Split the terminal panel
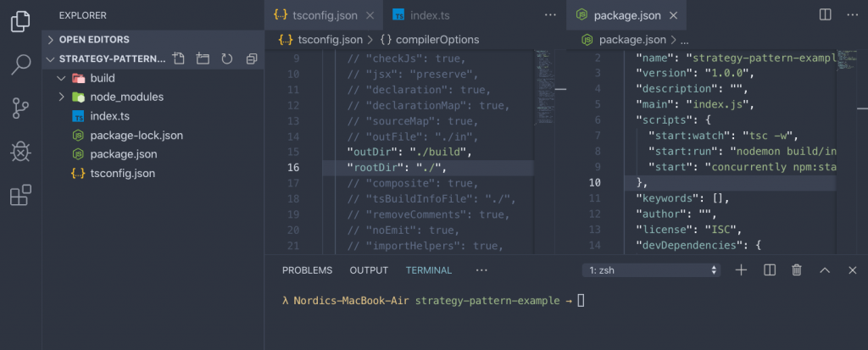 770,270
